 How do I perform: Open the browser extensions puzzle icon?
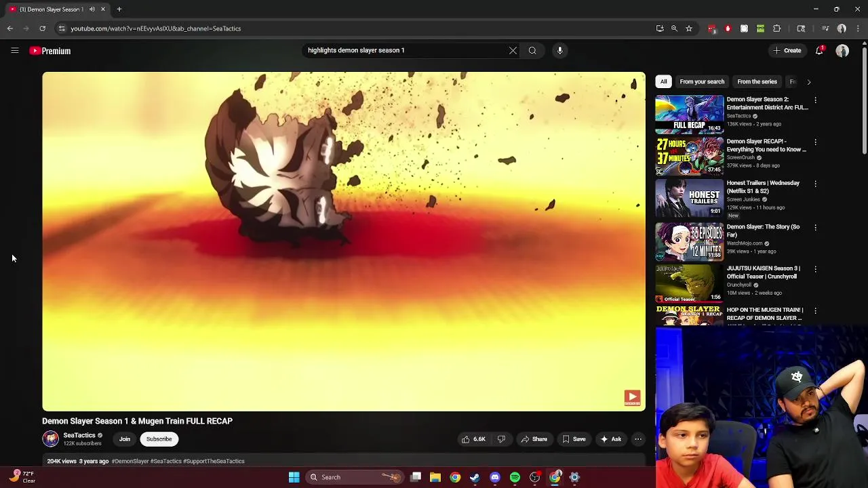(776, 28)
